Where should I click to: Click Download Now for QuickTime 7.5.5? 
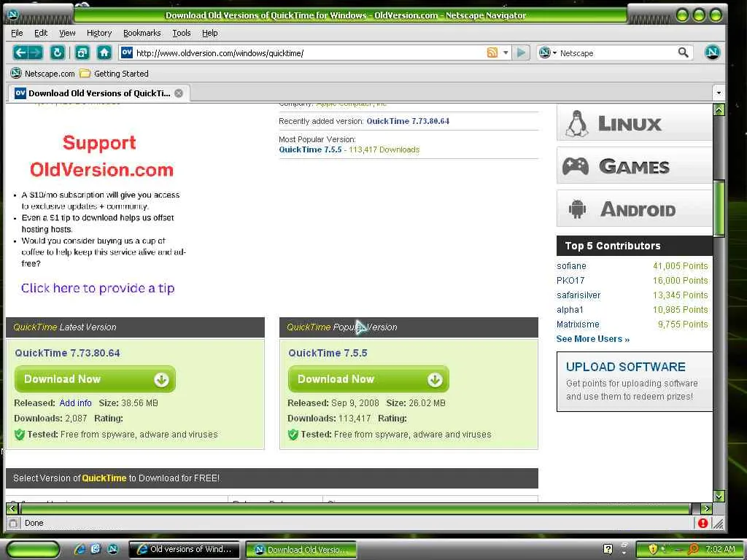point(368,379)
